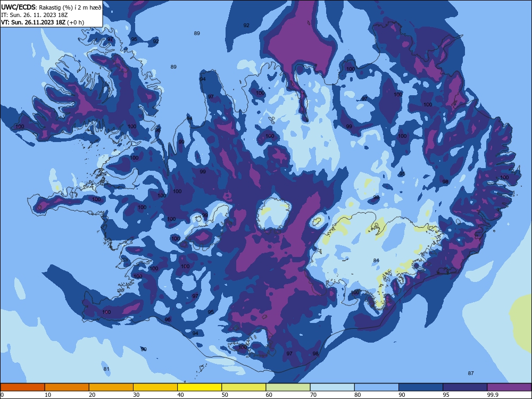Click the pale yellow 50–60 legend swatch
The width and height of the screenshot is (532, 399).
[244, 387]
